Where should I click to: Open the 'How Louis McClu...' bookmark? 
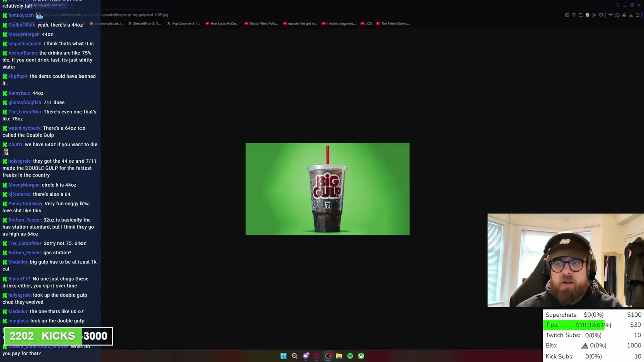coord(222,23)
